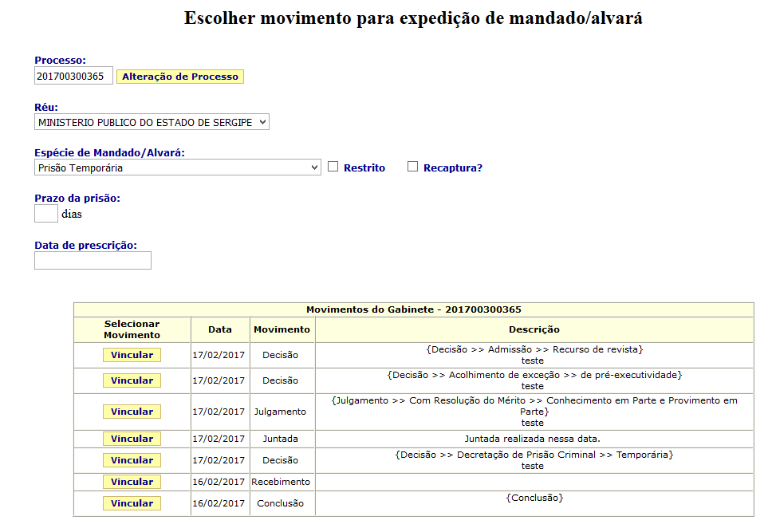Screen dimensions: 768x532
Task: Focus the Processo number field
Action: pos(73,77)
